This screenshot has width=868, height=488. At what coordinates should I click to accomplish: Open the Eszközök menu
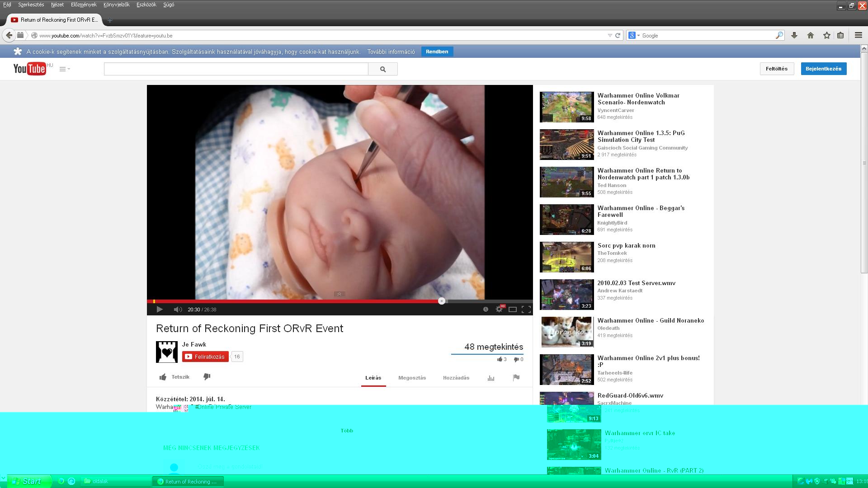pos(146,5)
